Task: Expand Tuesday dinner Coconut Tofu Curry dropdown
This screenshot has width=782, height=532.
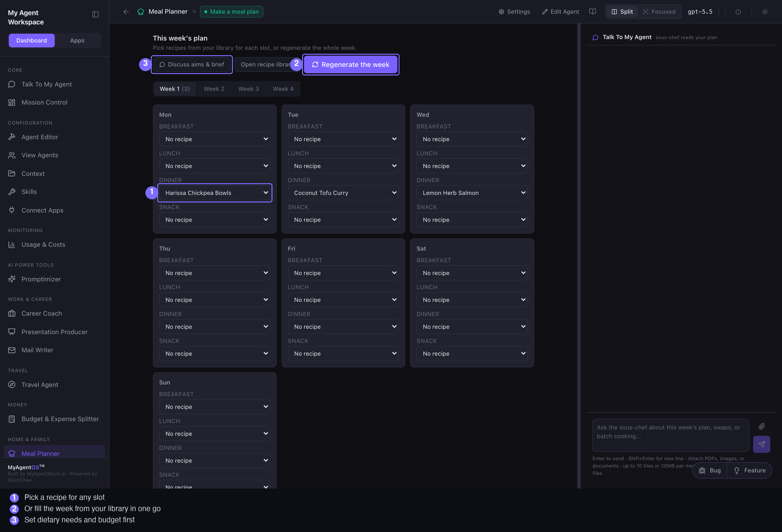Action: (x=343, y=193)
